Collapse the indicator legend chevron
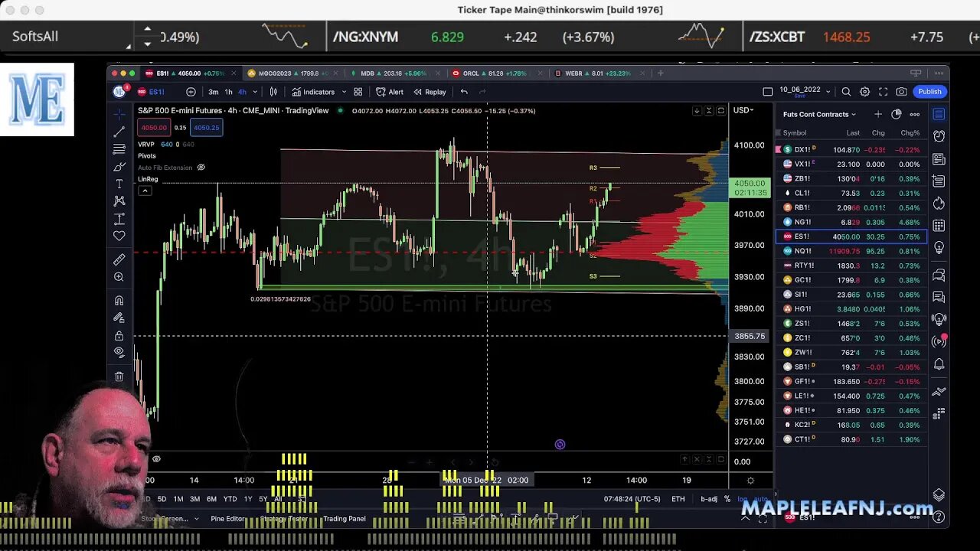The height and width of the screenshot is (551, 980). pos(145,190)
